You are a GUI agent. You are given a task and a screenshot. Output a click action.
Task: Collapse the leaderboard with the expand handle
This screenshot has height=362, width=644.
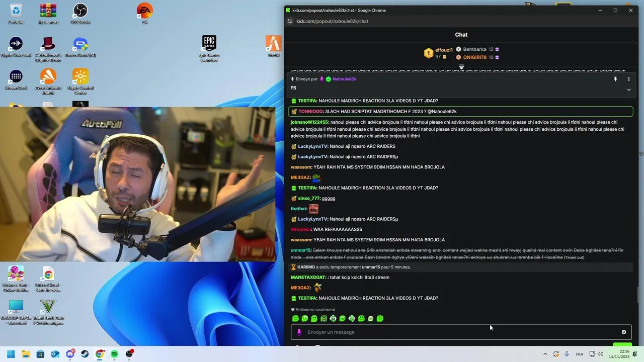click(x=461, y=67)
